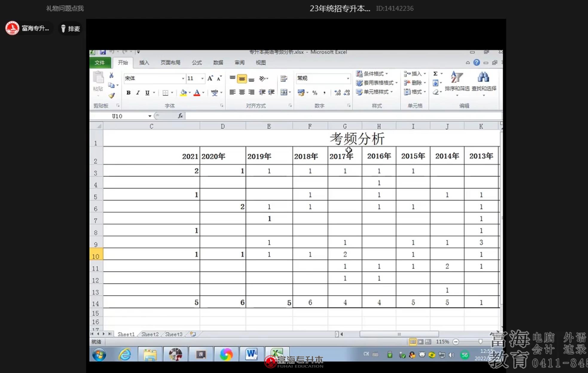The height and width of the screenshot is (373, 588).
Task: Open the font name 宋体 dropdown
Action: point(183,78)
